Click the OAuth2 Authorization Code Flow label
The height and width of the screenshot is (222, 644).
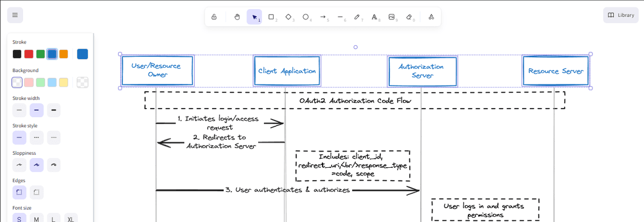point(355,101)
